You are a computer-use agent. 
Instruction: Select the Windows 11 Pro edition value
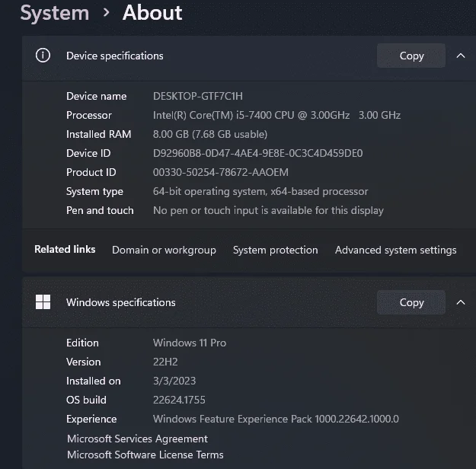pos(190,343)
